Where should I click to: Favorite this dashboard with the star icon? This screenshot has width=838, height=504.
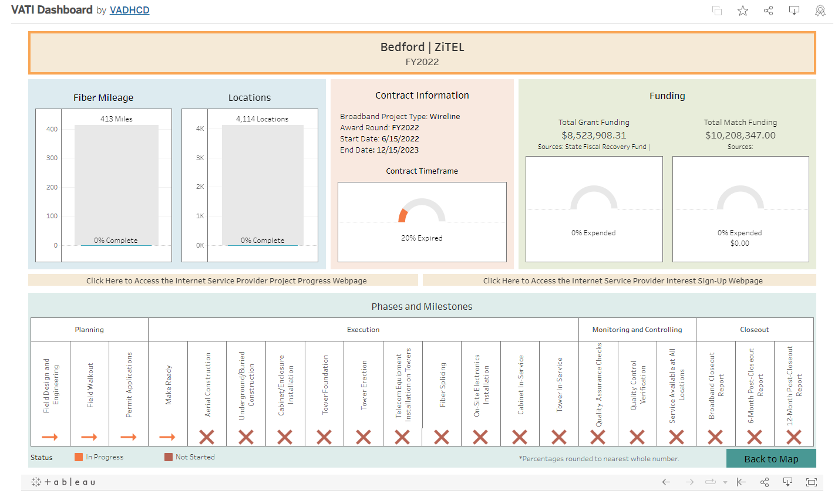pyautogui.click(x=743, y=11)
